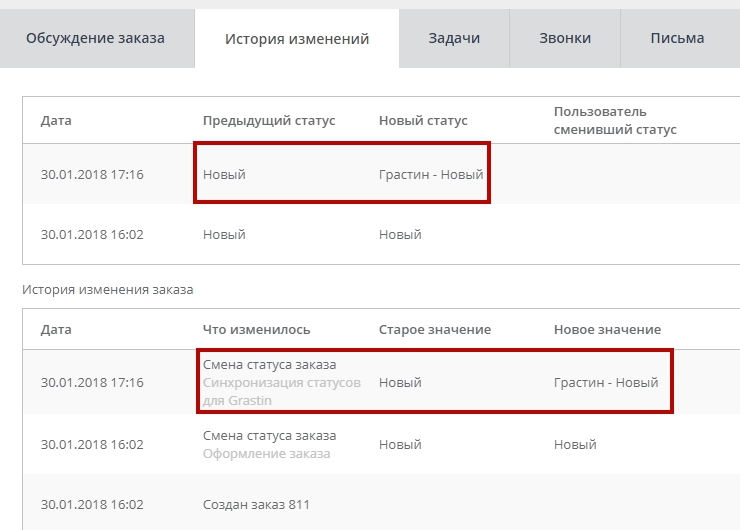740x530 pixels.
Task: Click the "Новый статус" column header
Action: [x=423, y=121]
